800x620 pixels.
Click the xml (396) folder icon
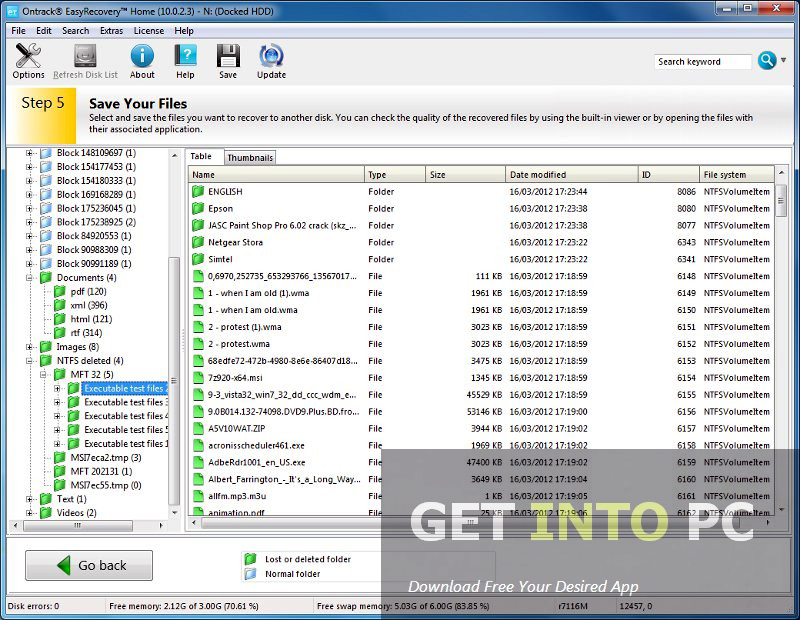pyautogui.click(x=60, y=305)
